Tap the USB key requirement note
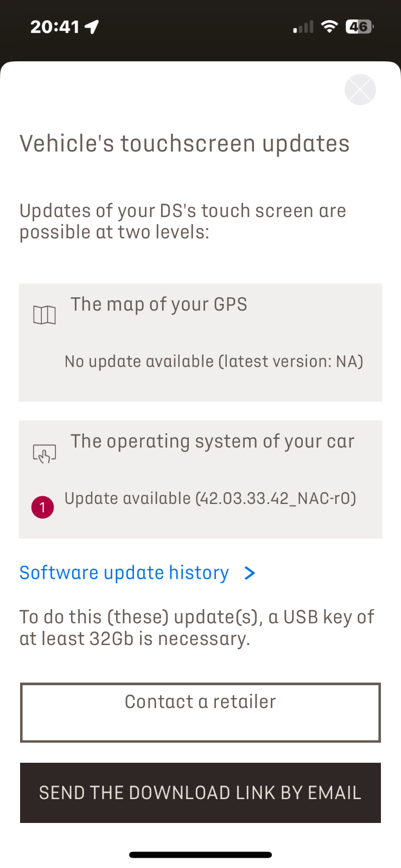Screen dimensions: 401x868 click(197, 628)
